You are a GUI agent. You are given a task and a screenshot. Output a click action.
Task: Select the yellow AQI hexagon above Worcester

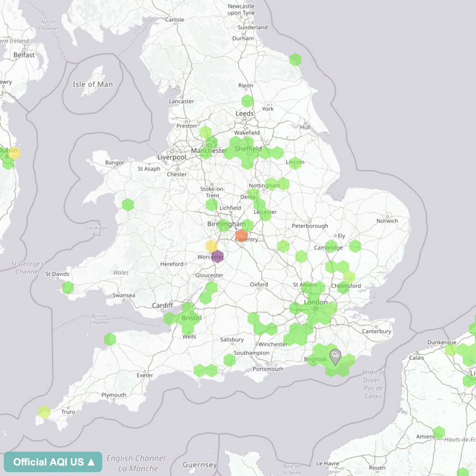click(x=210, y=245)
